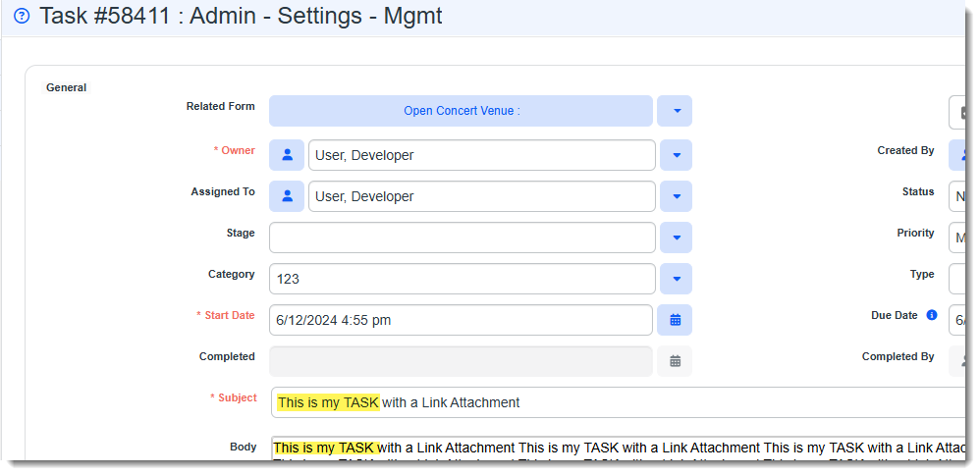Select the Category field containing 123
Image resolution: width=980 pixels, height=475 pixels.
tap(462, 279)
